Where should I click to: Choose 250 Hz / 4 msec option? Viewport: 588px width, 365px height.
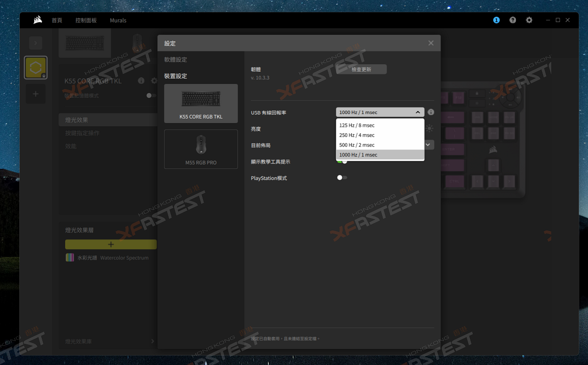380,135
